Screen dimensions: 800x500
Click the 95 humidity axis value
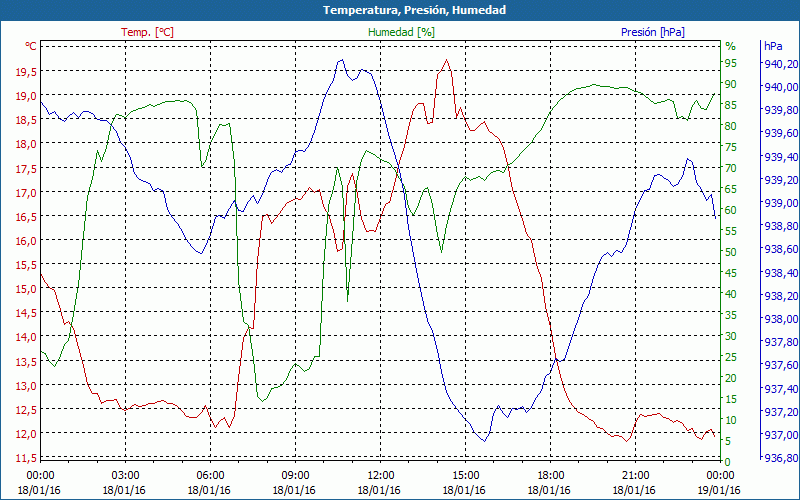tap(731, 63)
